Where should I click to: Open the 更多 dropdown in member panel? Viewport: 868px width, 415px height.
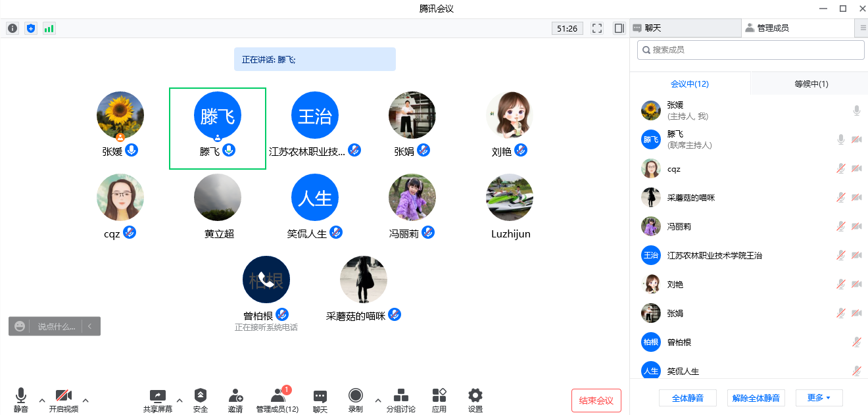(x=819, y=398)
